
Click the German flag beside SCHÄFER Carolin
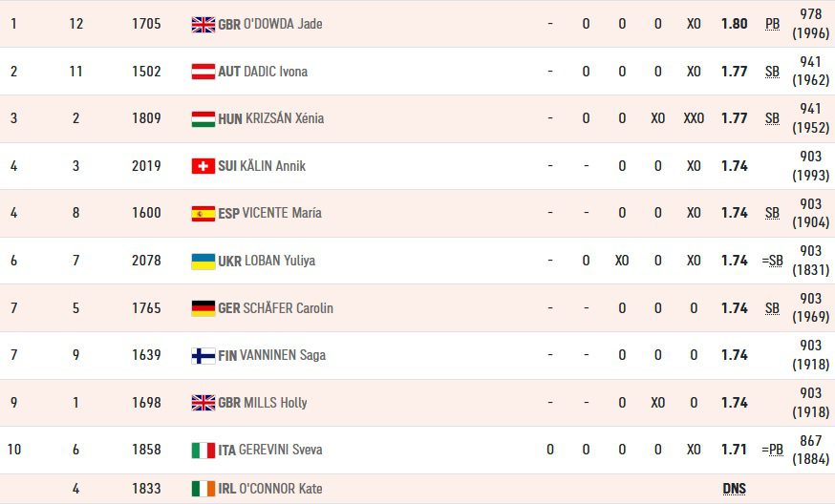(203, 308)
